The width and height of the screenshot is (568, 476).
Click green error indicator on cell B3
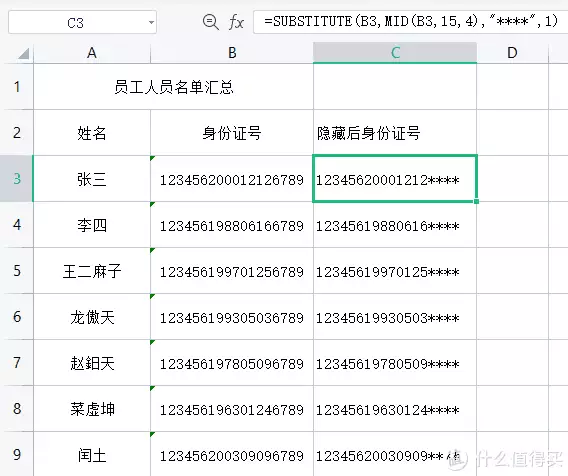pos(153,158)
